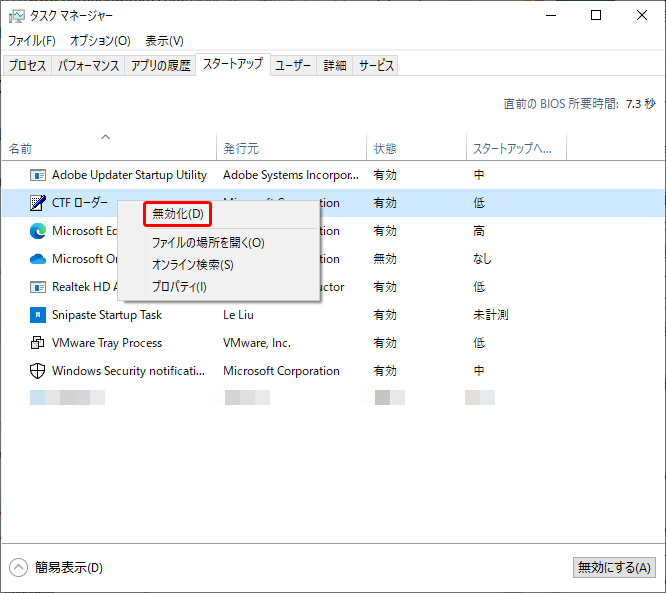This screenshot has width=666, height=593.
Task: Sort by the 発行元 column header
Action: 241,149
